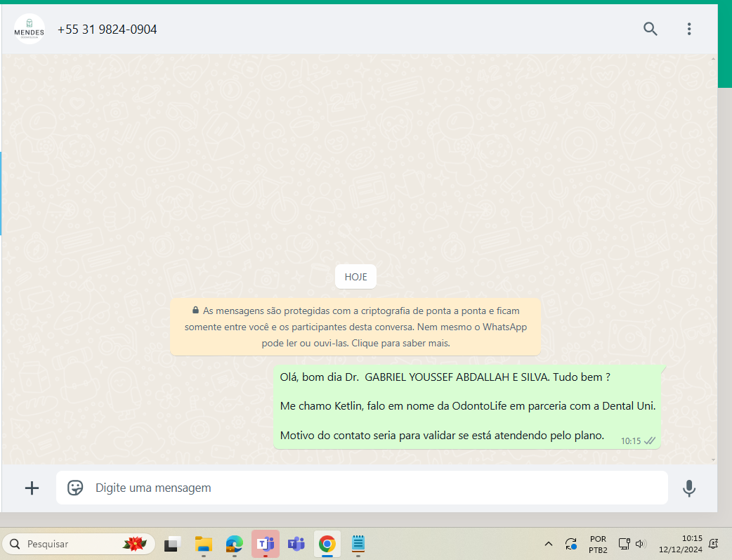This screenshot has width=732, height=560.
Task: Click the HOJE date badge
Action: (355, 277)
